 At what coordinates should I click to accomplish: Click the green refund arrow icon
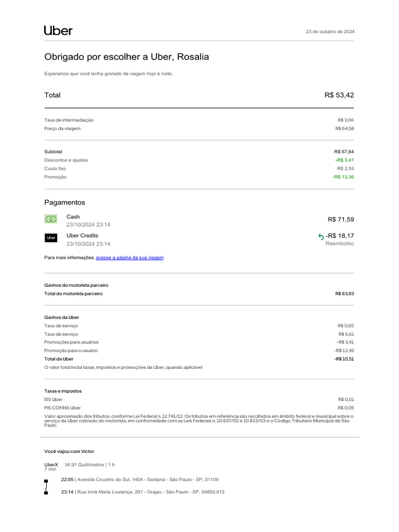[321, 236]
